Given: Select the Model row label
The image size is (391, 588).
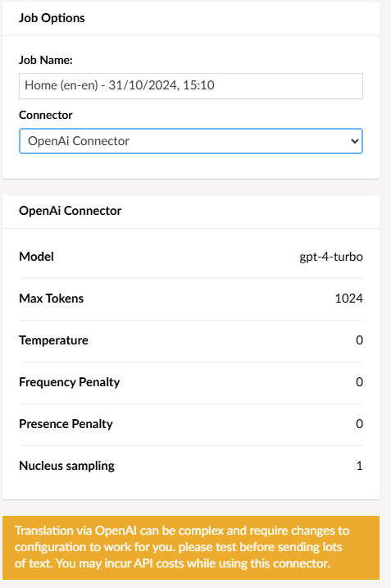Looking at the screenshot, I should tap(36, 257).
